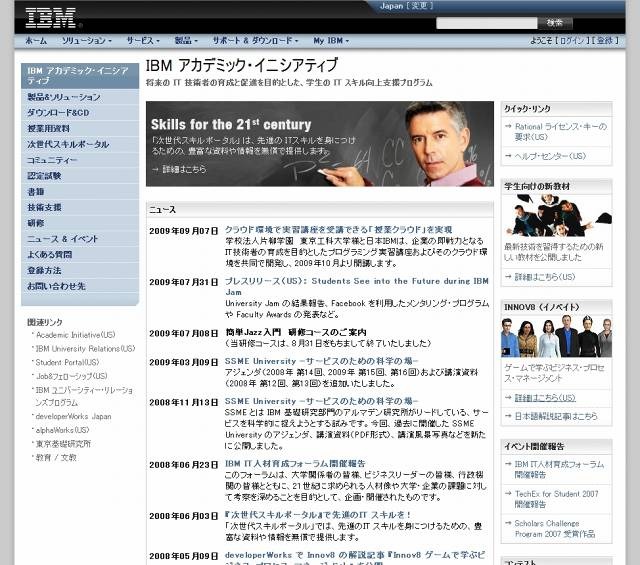Click arrow icon beside ヘルプ・センター(US)
Screen dimensions: 640x565
(x=508, y=156)
